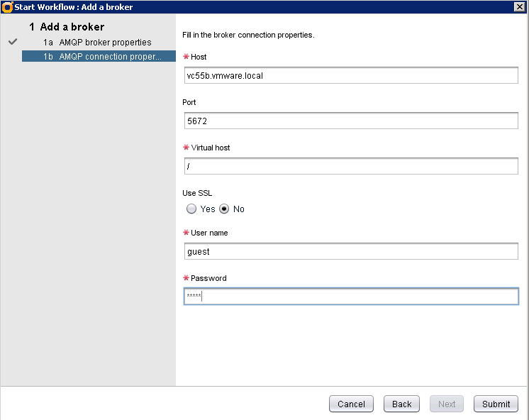The image size is (529, 420).
Task: Click the red asterisk beside Password
Action: 186,278
